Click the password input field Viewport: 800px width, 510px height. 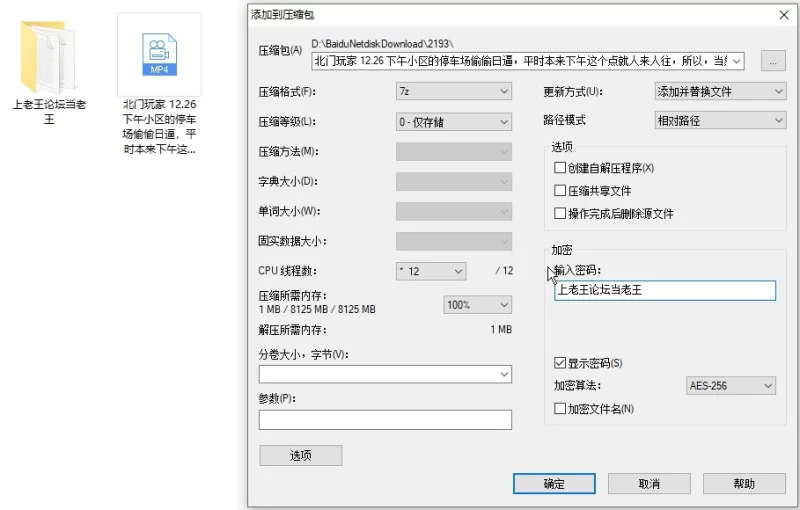[665, 291]
